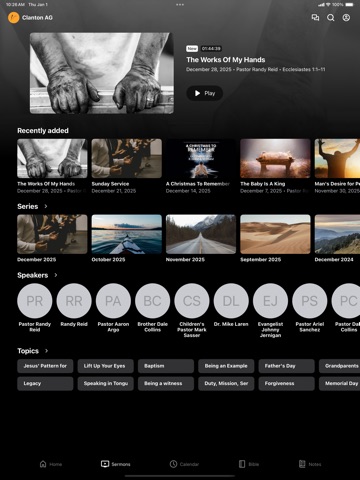
Task: Expand the Speakers section chevron
Action: (56, 275)
